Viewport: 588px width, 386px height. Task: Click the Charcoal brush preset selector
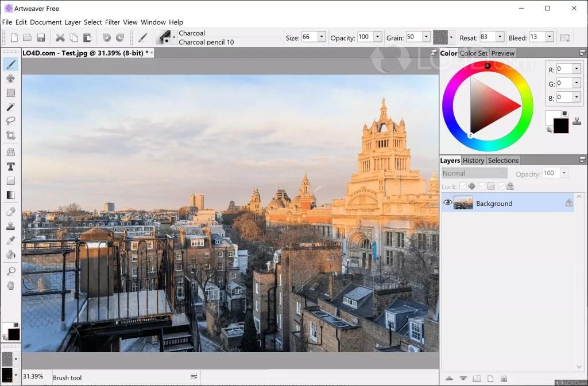tap(165, 37)
